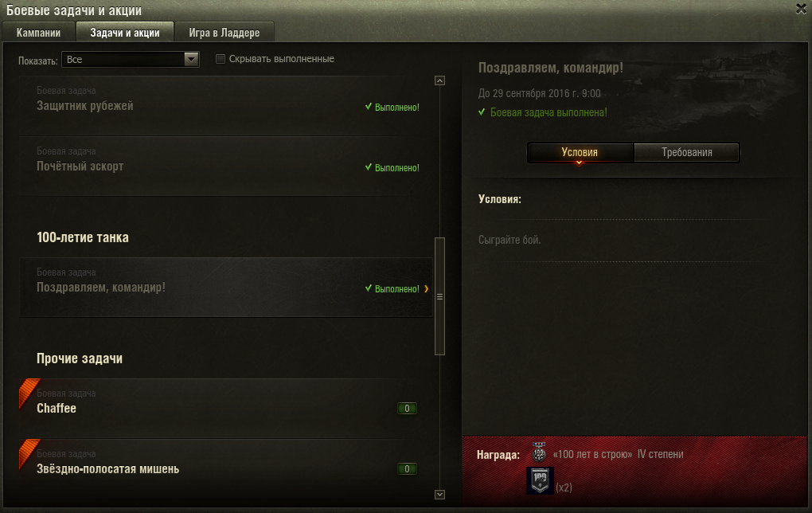Click the orange arrow next to Выполнено

tap(426, 288)
